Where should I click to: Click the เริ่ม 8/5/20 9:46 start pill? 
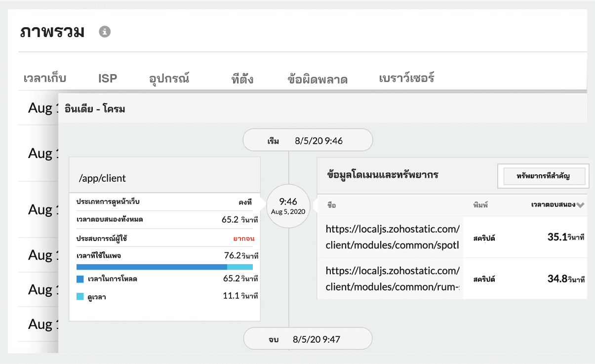coord(308,140)
